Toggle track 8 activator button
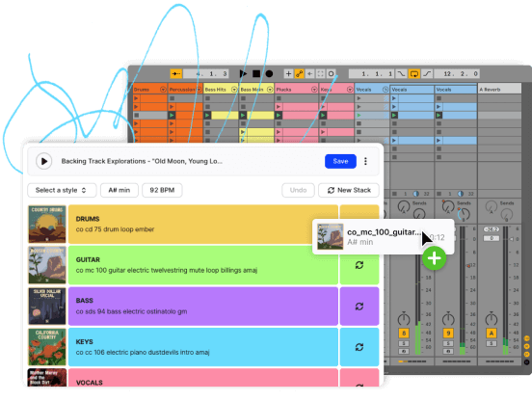 404,334
